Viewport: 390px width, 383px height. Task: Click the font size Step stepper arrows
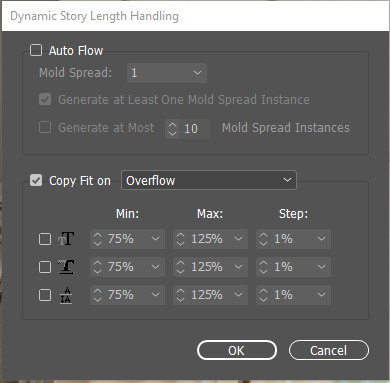click(x=263, y=239)
